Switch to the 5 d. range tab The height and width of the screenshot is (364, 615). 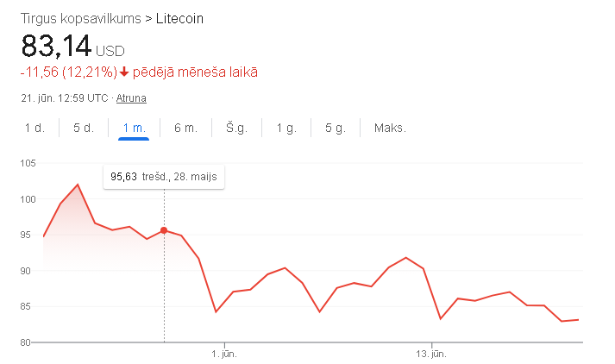pos(84,128)
